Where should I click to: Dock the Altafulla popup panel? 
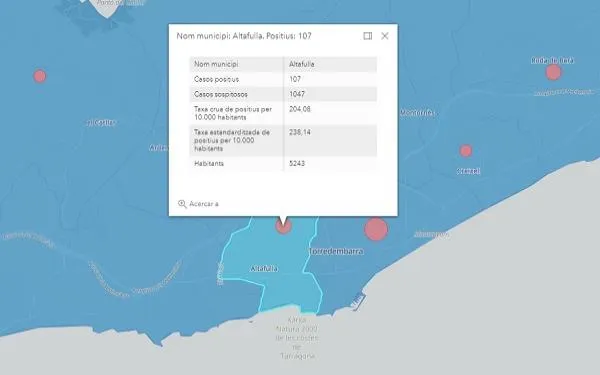[367, 36]
